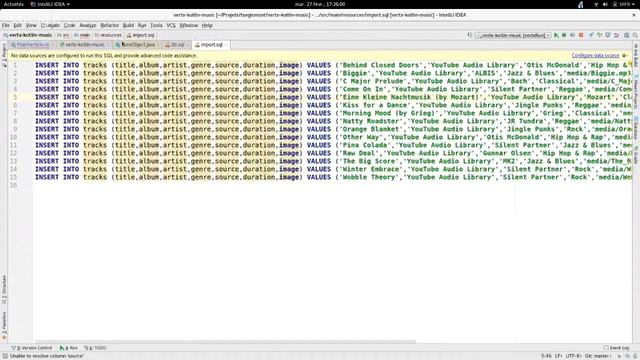Image resolution: width=640 pixels, height=360 pixels.
Task: Click 'Behind Closed Doors' text on line 1
Action: tap(382, 65)
